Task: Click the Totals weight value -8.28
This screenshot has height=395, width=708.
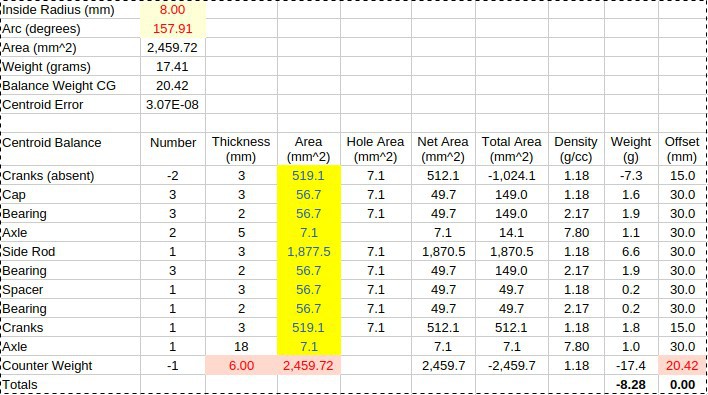Action: tap(631, 385)
